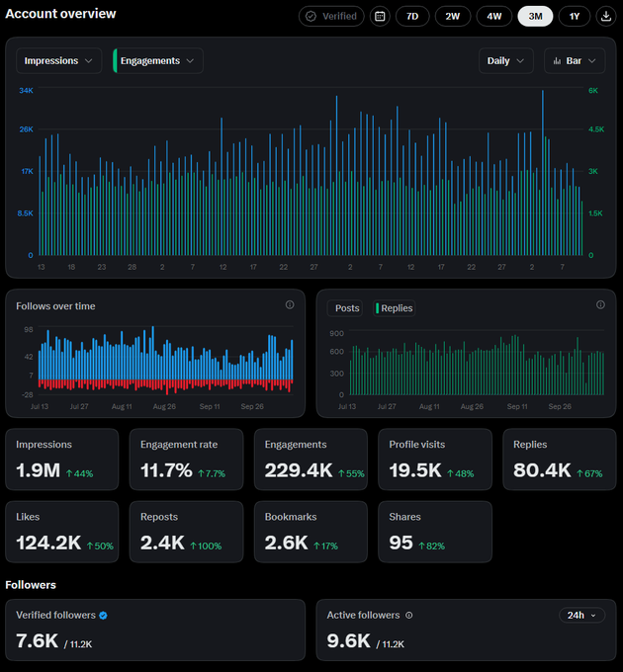Click the Likes 124.2K stat card
Image resolution: width=623 pixels, height=672 pixels.
(61, 532)
